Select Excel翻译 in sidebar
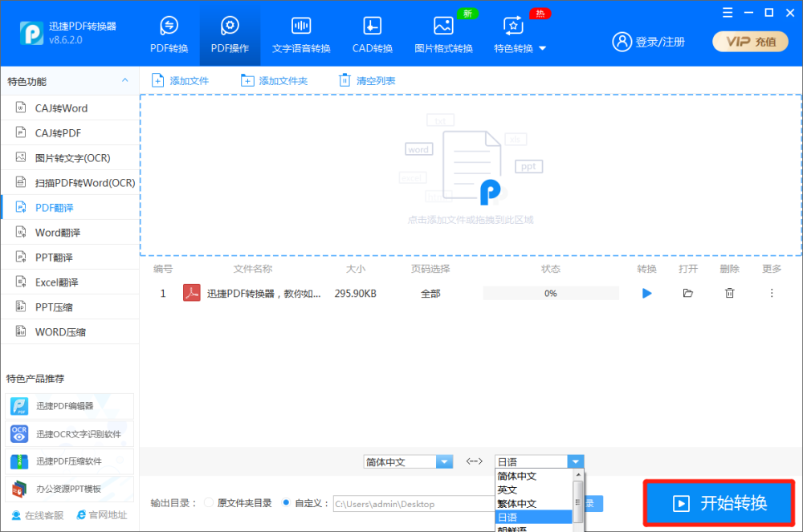The image size is (803, 532). [70, 282]
